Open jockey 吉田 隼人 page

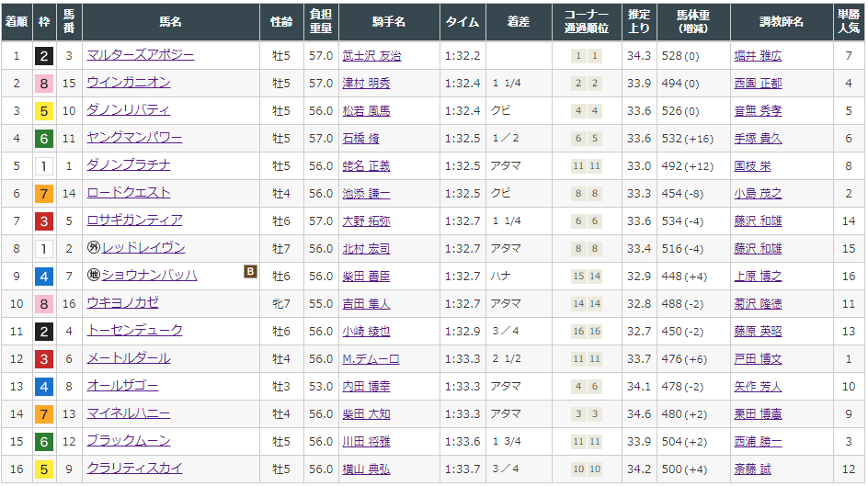(367, 304)
